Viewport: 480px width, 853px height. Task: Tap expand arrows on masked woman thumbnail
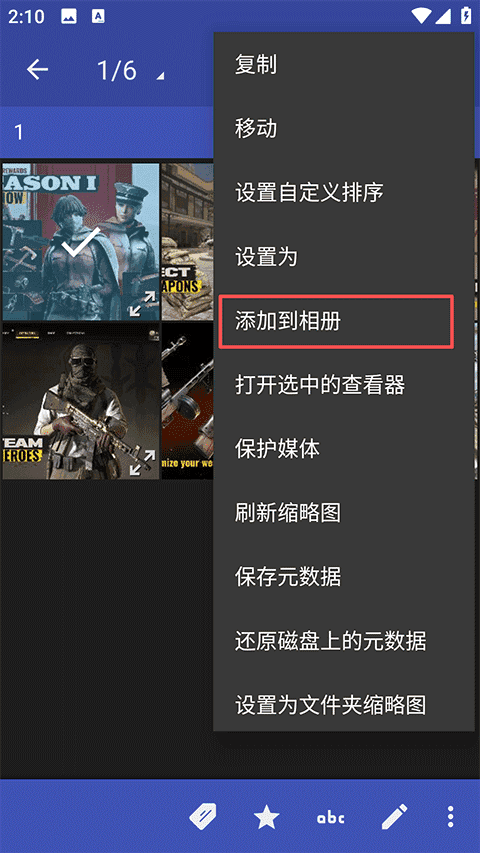click(141, 303)
